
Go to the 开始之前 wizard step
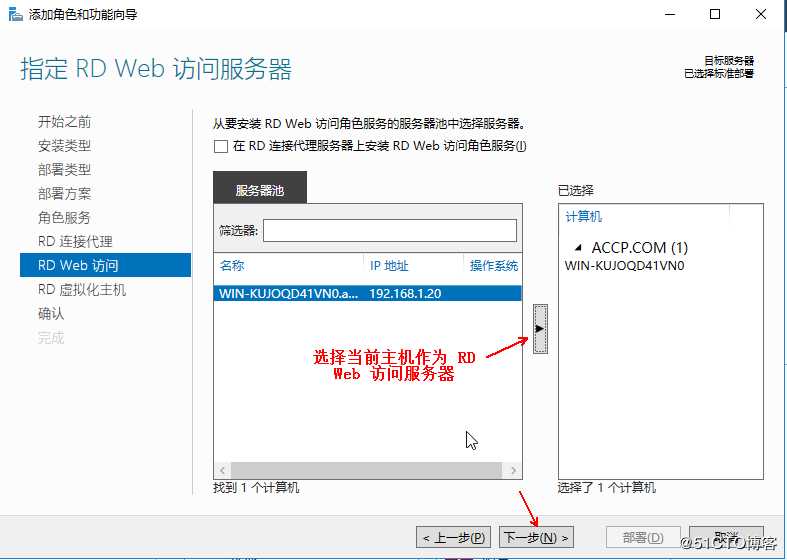pyautogui.click(x=65, y=121)
